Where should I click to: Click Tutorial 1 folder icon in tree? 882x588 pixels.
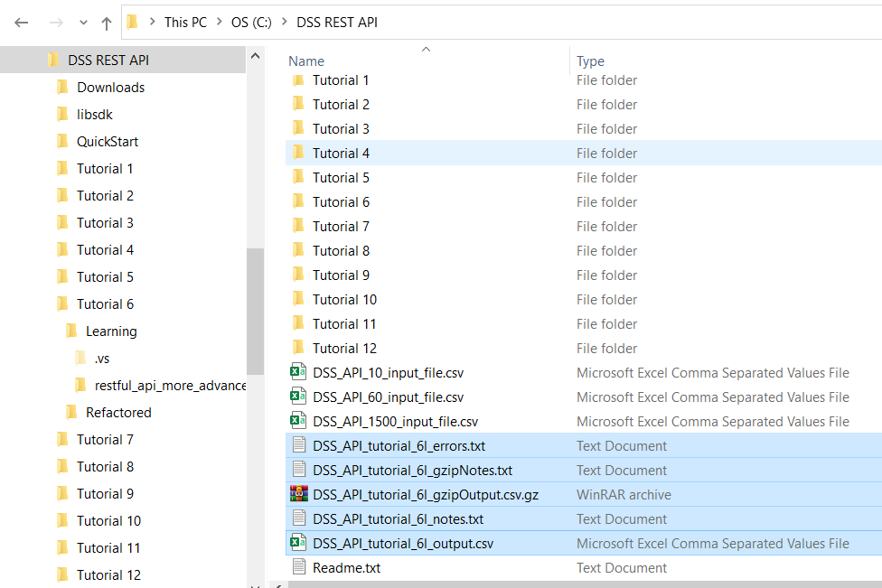click(x=63, y=169)
